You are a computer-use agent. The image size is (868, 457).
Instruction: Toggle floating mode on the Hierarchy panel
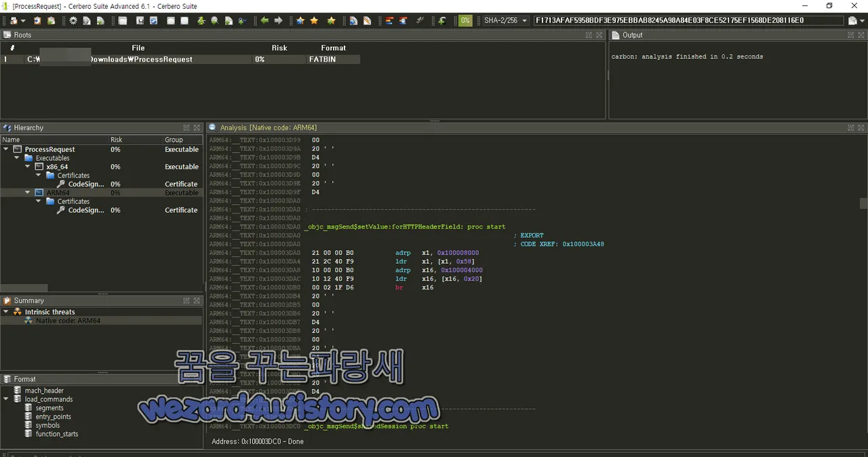pyautogui.click(x=186, y=127)
